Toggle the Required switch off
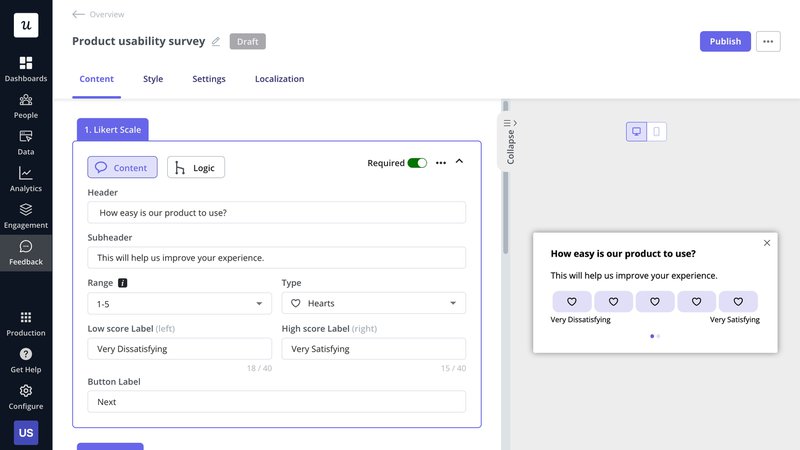Viewport: 800px width, 450px height. [417, 163]
